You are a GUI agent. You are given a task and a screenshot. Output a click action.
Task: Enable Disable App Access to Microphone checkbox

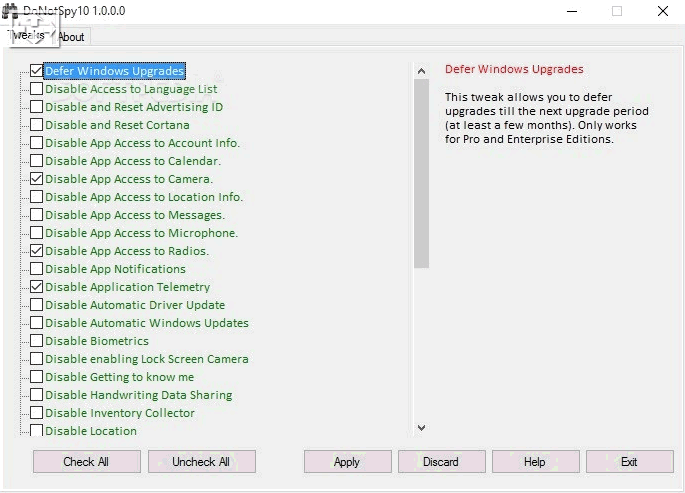point(37,233)
